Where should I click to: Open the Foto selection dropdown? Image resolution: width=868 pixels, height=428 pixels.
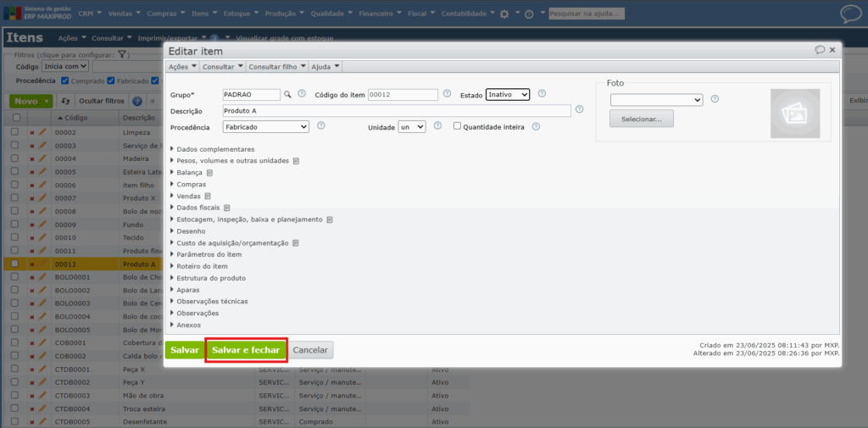[x=657, y=100]
